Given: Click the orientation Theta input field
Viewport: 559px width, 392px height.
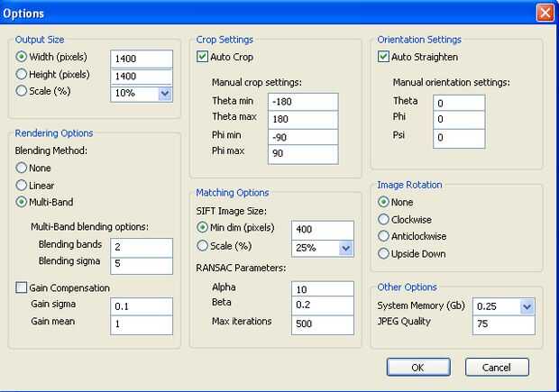Looking at the screenshot, I should (459, 104).
